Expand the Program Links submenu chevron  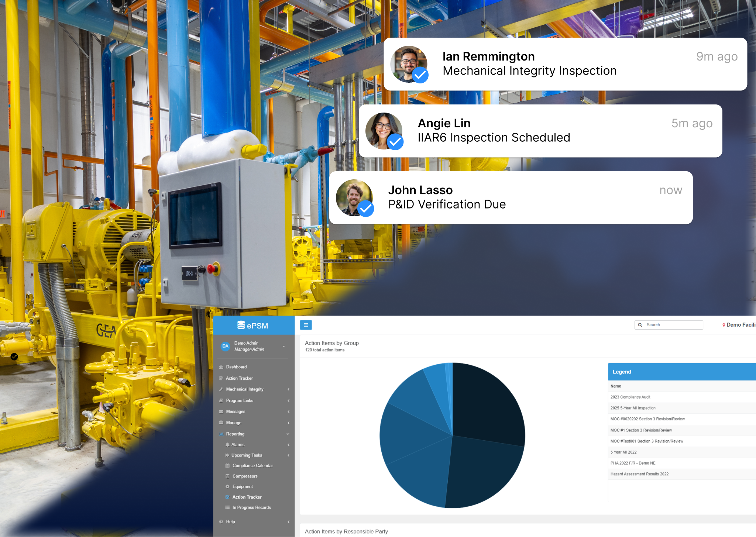[x=288, y=400]
